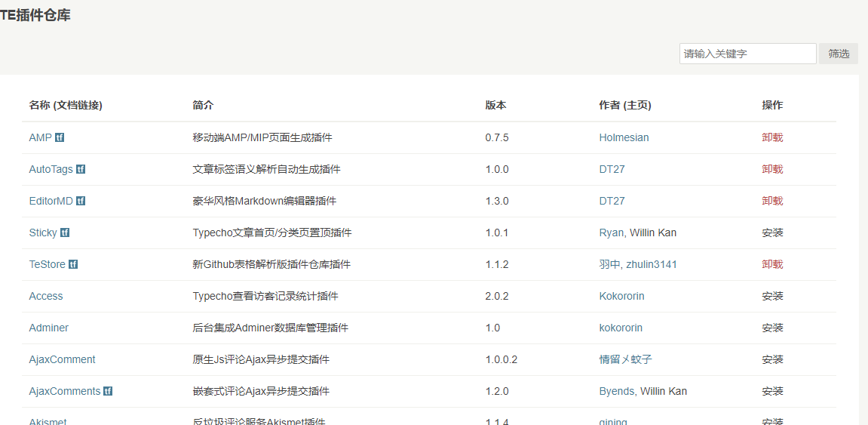Open zhulin3141 author page link
Screen dimensions: 868x425
tap(652, 265)
